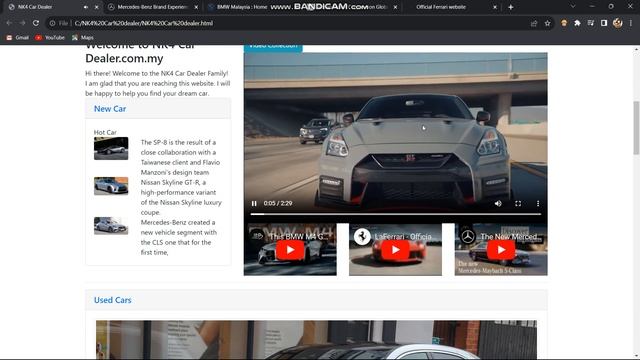This screenshot has height=360, width=640.
Task: Open the Maps bookmark
Action: (83, 38)
